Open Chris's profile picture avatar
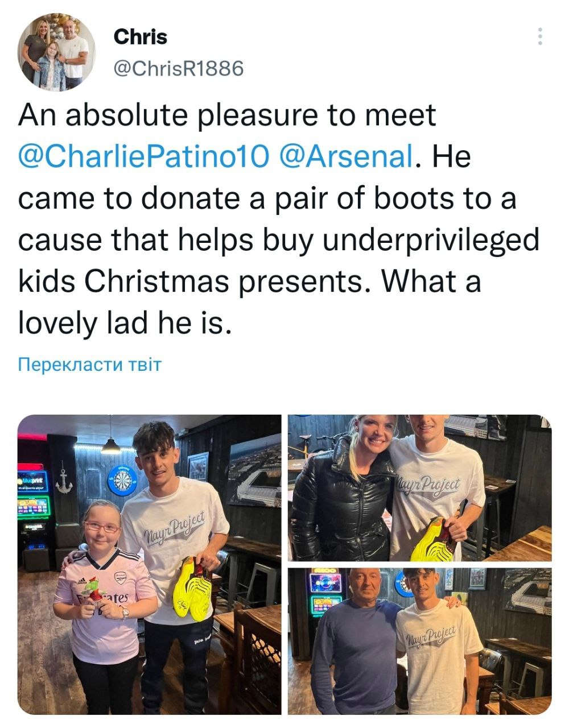 (x=57, y=52)
